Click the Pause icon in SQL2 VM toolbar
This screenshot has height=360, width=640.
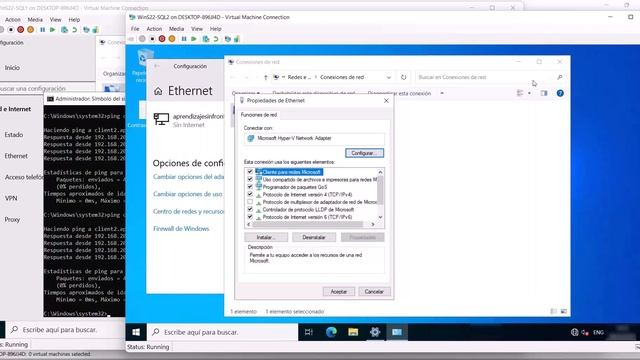coord(184,39)
